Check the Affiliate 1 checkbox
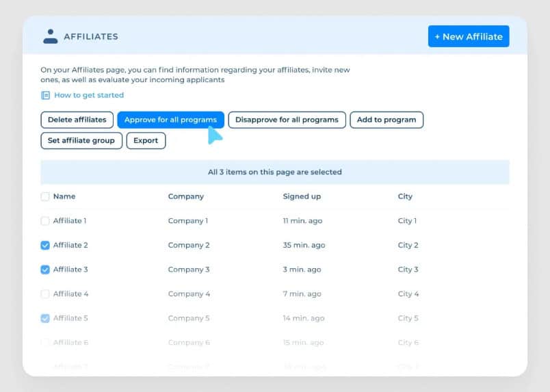The width and height of the screenshot is (550, 392). (45, 221)
